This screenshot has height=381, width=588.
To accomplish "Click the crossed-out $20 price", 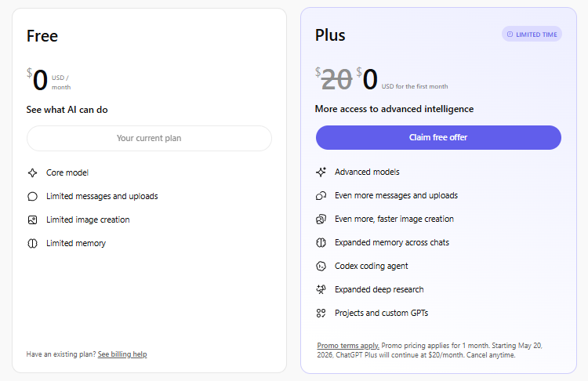I will tap(336, 79).
